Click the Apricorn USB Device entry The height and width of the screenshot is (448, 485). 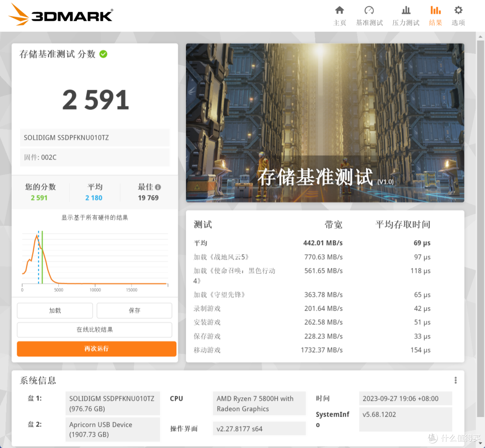[x=113, y=430]
